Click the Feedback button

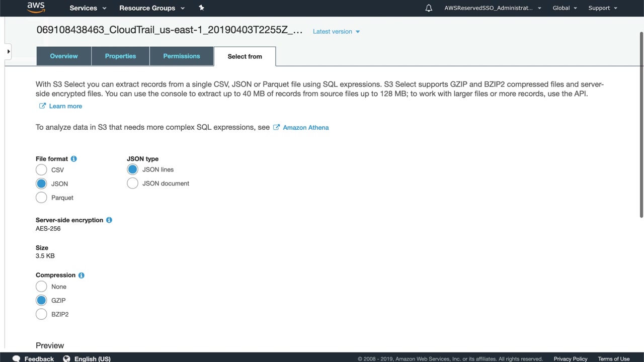39,358
